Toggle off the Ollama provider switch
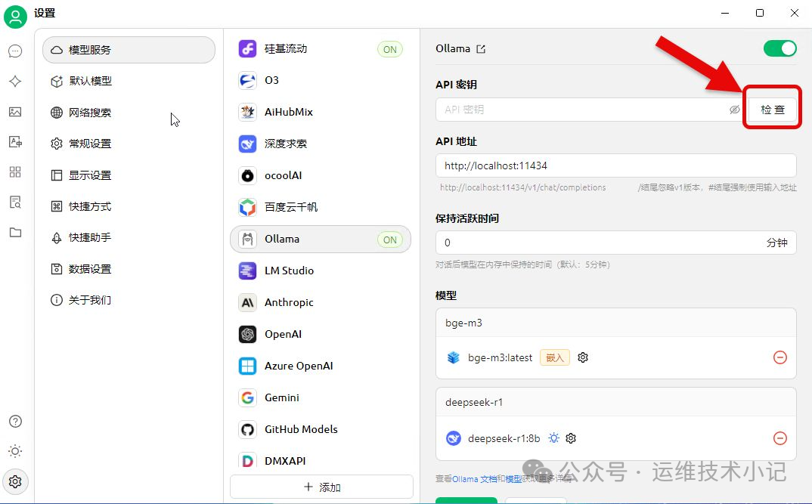 coord(780,48)
